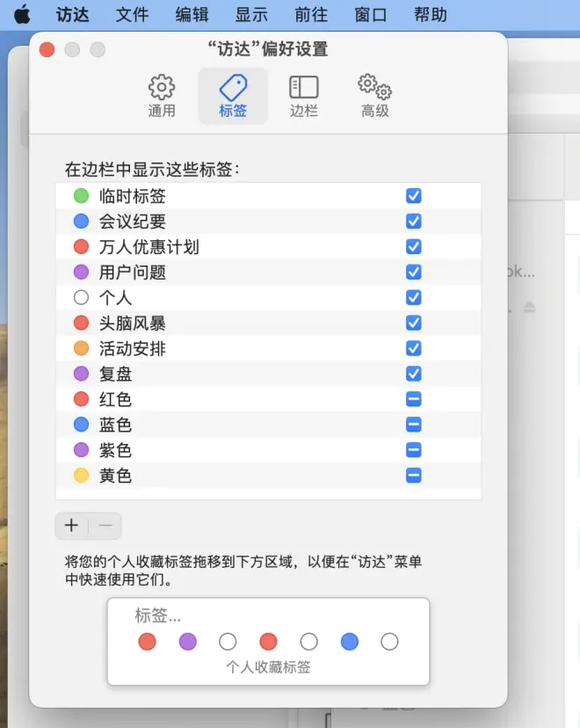Click the empty color circle of 个人
Screen dimensions: 580x728
pyautogui.click(x=81, y=297)
